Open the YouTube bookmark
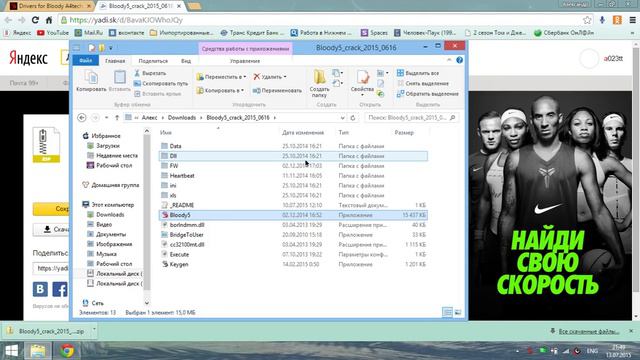This screenshot has height=360, width=640. pyautogui.click(x=53, y=33)
